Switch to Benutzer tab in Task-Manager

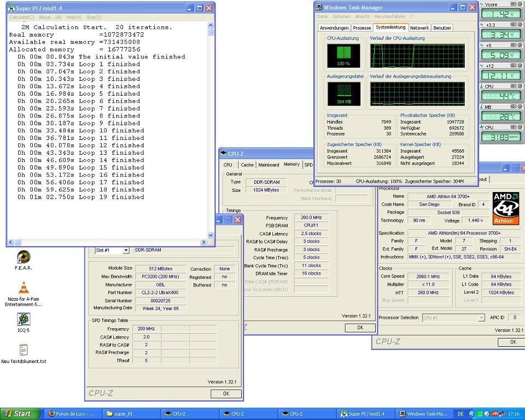point(442,28)
